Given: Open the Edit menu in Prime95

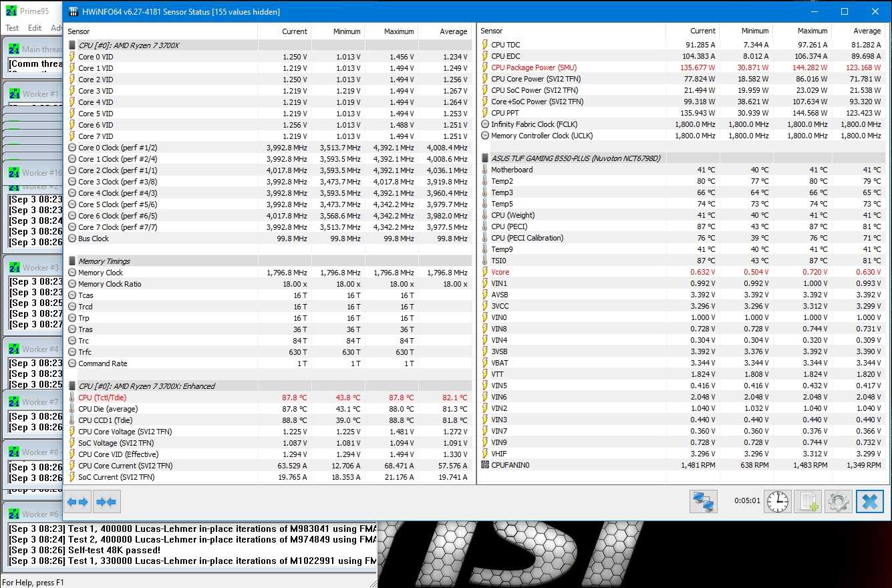Looking at the screenshot, I should pyautogui.click(x=35, y=28).
